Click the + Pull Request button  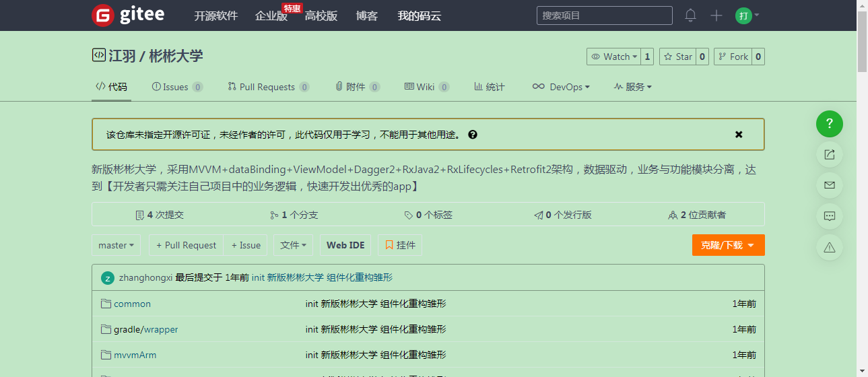tap(186, 245)
